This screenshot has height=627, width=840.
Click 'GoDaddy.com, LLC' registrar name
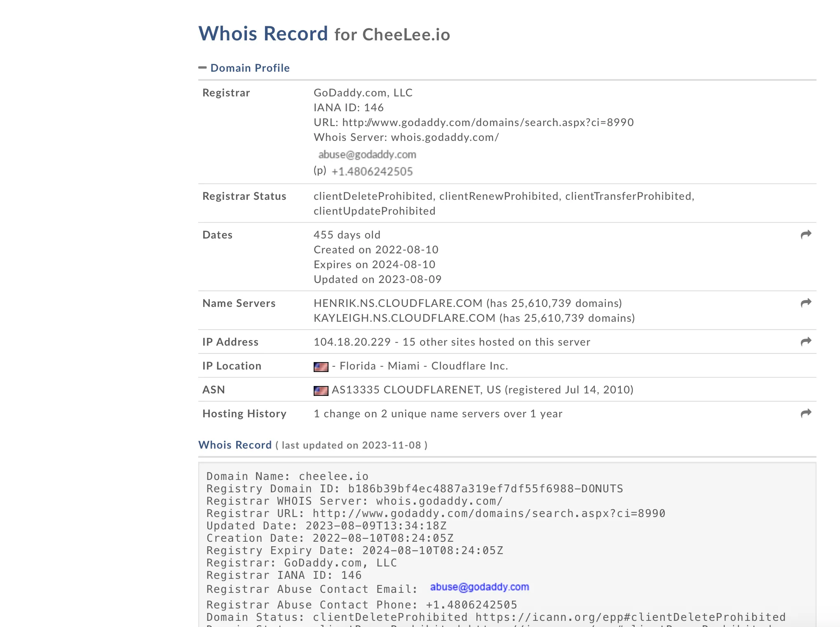click(x=363, y=93)
